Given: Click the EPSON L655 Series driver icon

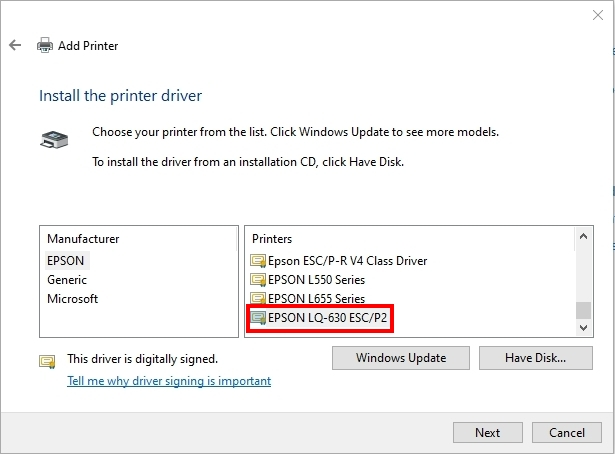Looking at the screenshot, I should click(x=258, y=298).
